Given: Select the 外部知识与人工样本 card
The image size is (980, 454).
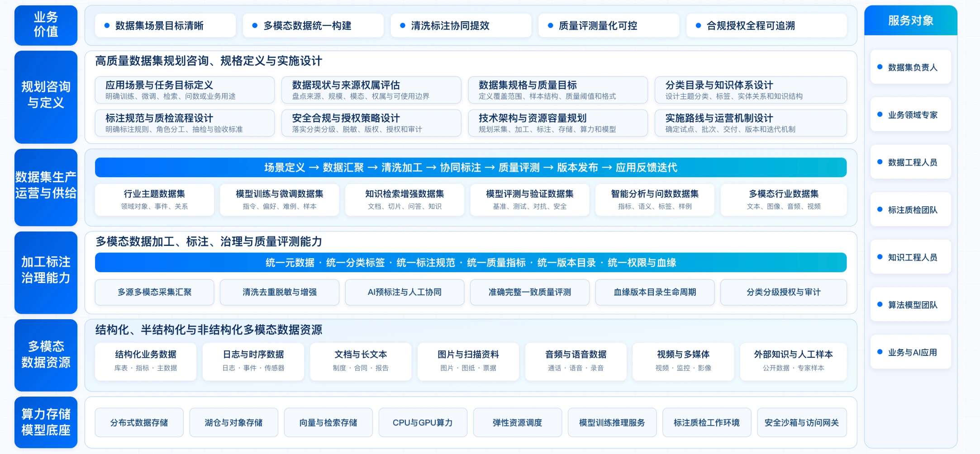Looking at the screenshot, I should click(794, 361).
